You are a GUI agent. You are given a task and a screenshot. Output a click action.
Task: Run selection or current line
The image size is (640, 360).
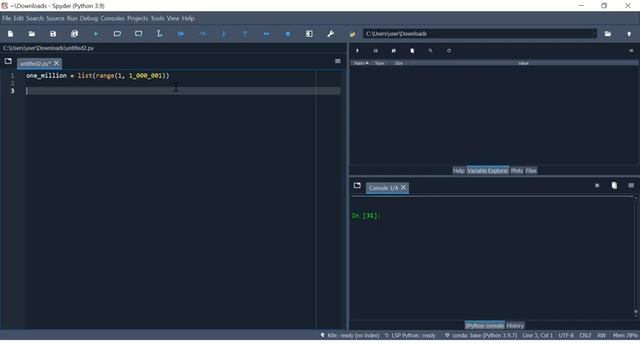(x=160, y=34)
